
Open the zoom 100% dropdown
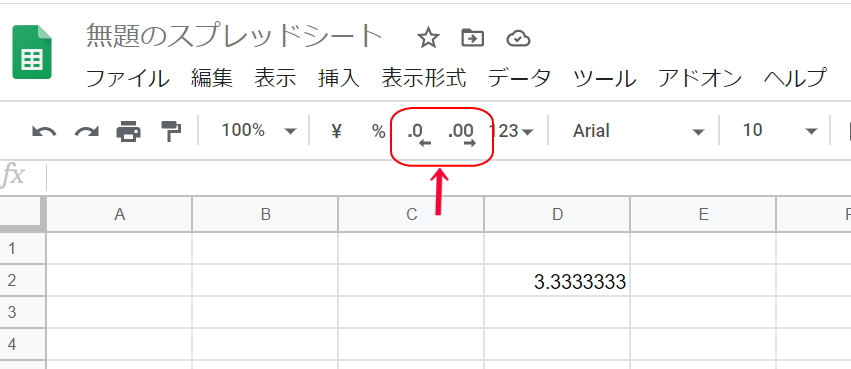259,131
